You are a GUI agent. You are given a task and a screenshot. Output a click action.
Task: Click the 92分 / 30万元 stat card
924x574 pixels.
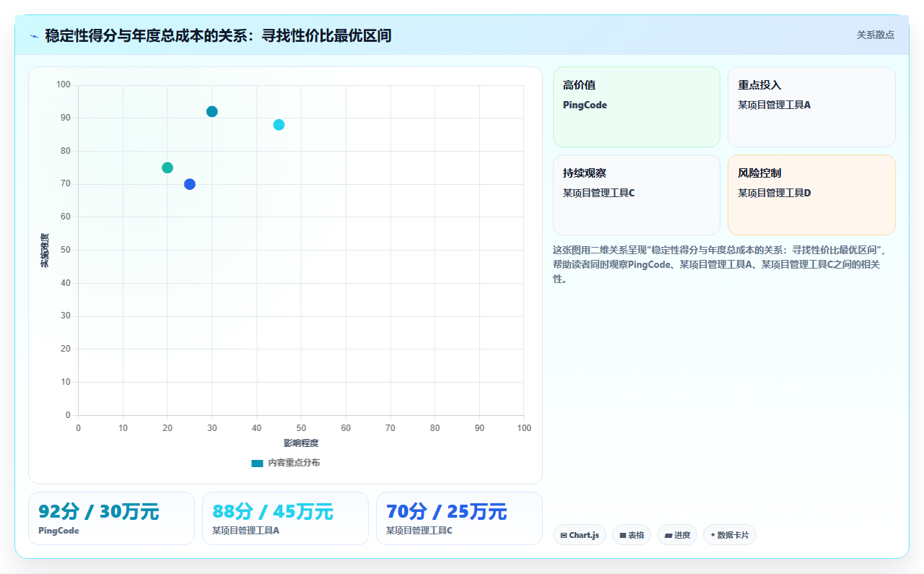tap(111, 518)
